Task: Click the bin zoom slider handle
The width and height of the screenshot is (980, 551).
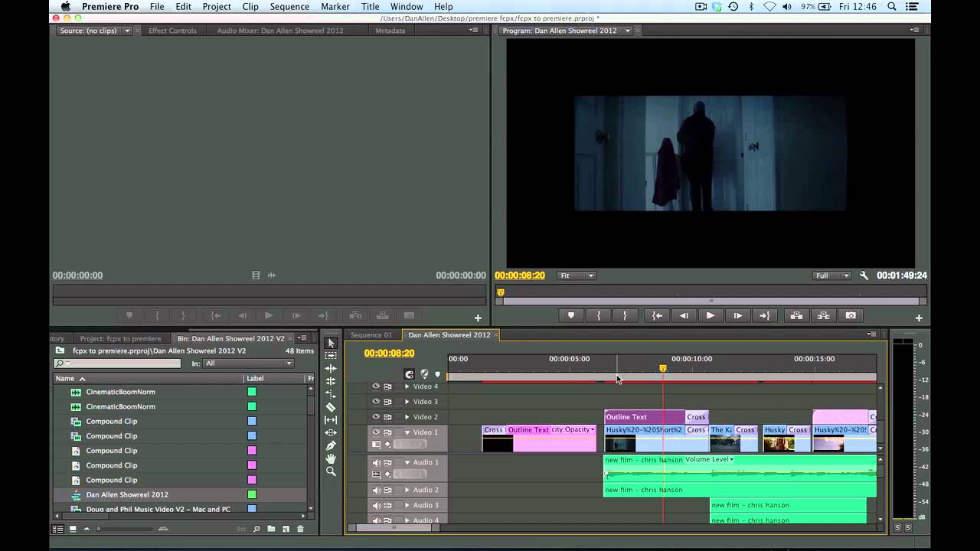Action: [x=98, y=529]
